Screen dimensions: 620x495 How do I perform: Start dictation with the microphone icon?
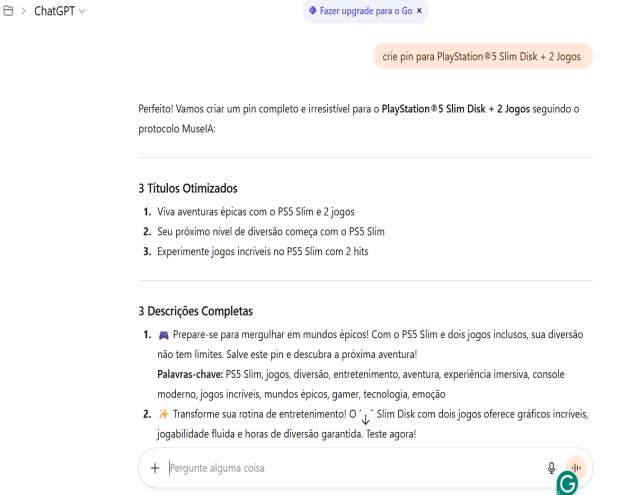[x=551, y=467]
